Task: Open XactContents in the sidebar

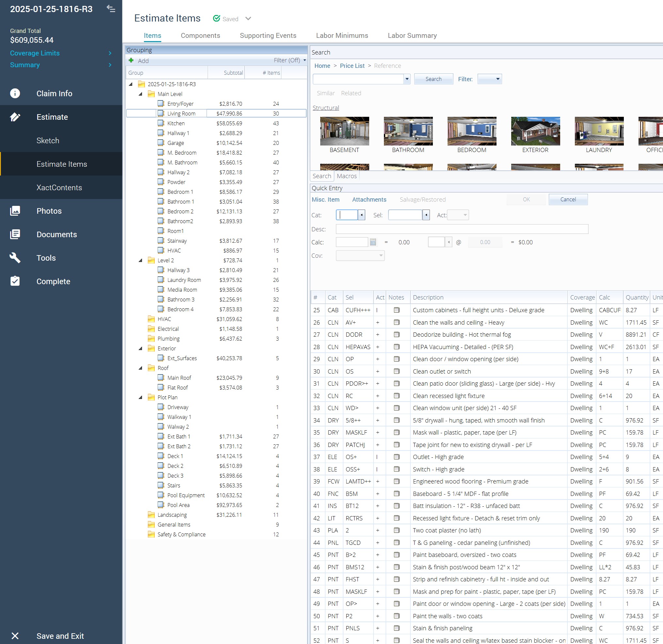Action: (59, 187)
